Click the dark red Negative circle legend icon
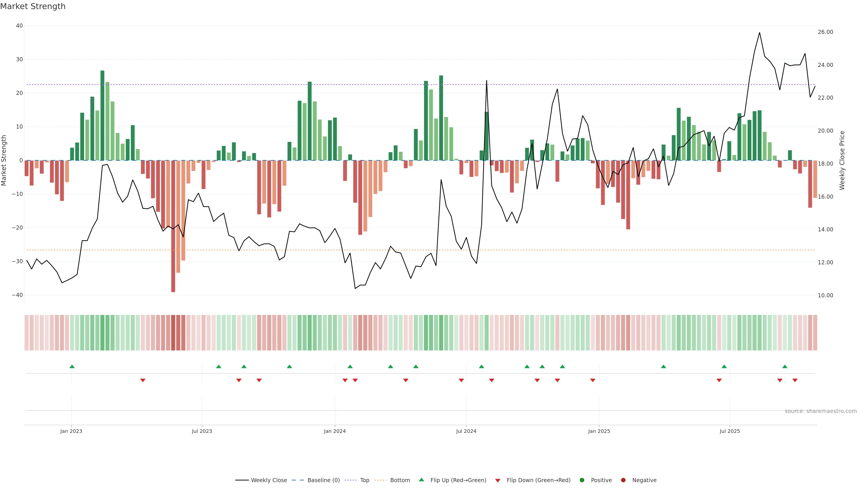 623,480
